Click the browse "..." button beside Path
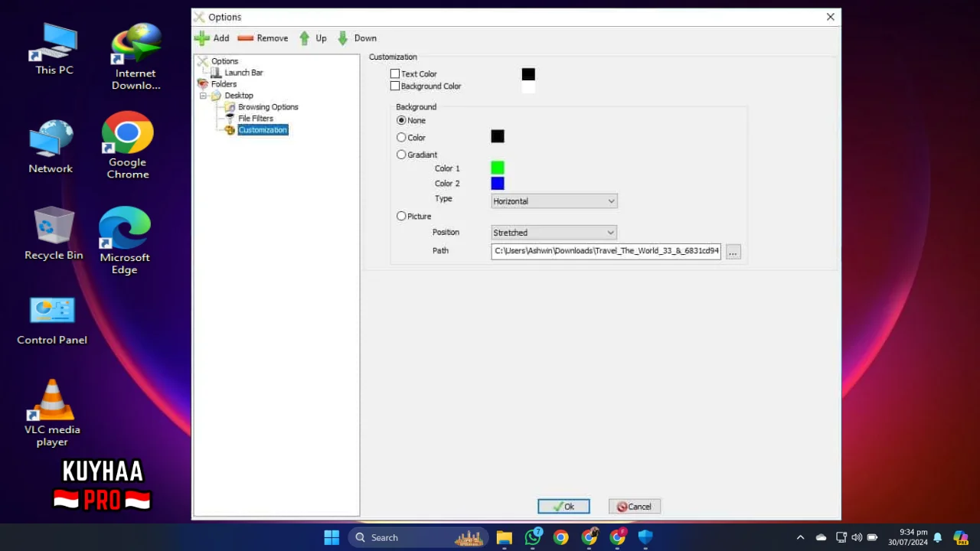980x551 pixels. pyautogui.click(x=733, y=252)
